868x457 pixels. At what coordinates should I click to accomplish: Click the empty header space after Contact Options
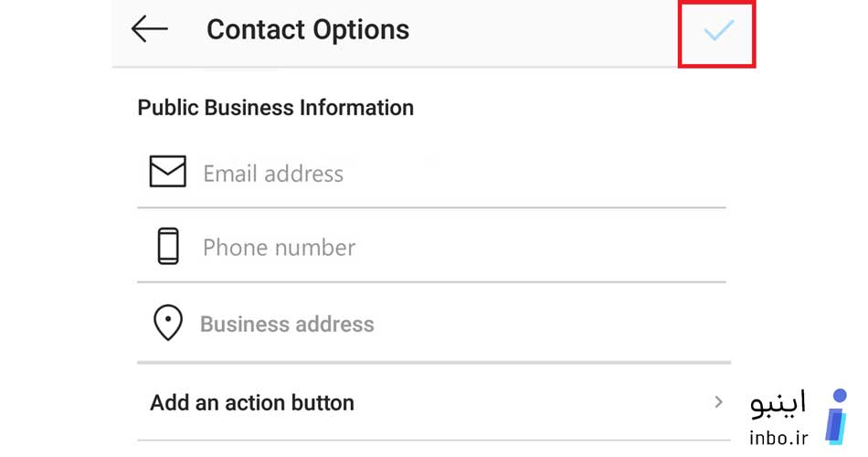click(543, 31)
